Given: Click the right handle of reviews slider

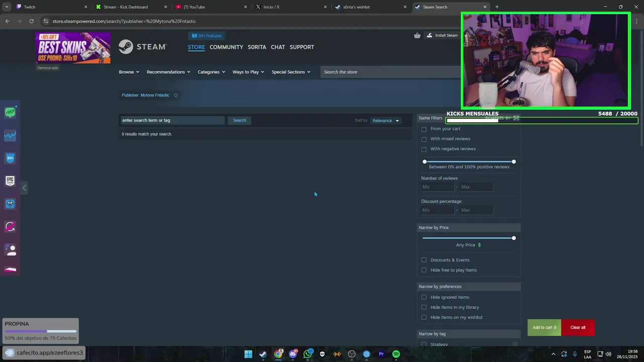Looking at the screenshot, I should (514, 161).
